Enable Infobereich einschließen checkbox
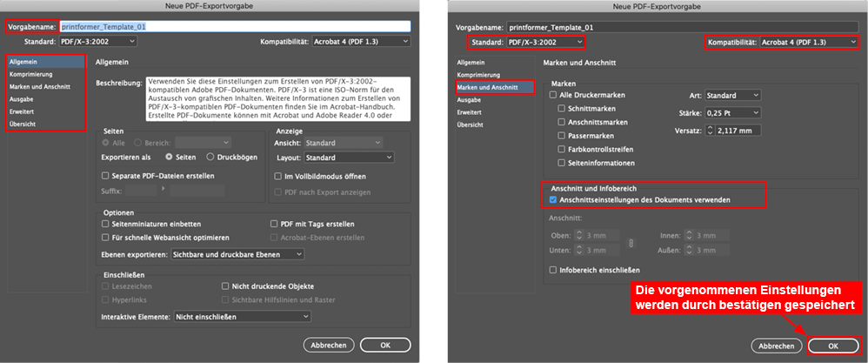 tap(553, 271)
